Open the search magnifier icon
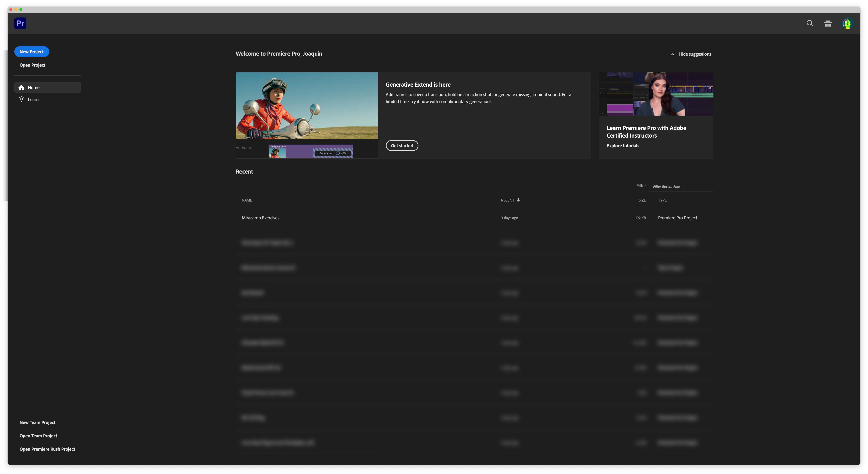 [x=810, y=23]
